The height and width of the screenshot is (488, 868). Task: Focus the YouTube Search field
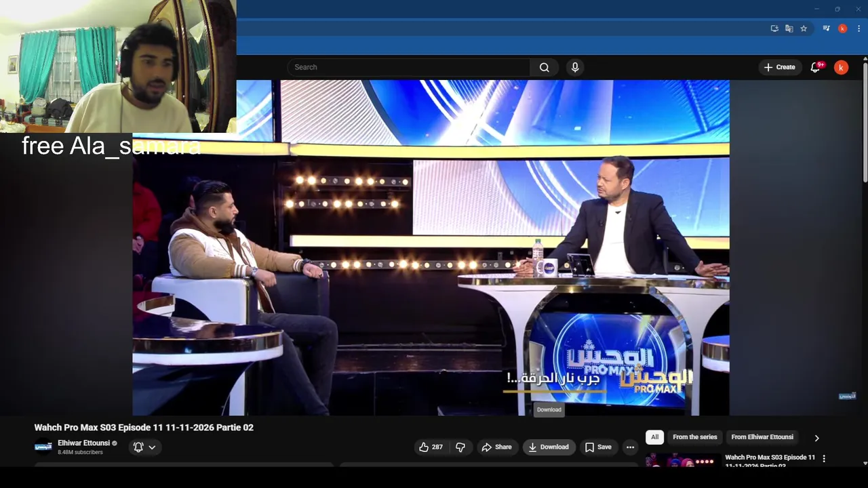tap(408, 67)
